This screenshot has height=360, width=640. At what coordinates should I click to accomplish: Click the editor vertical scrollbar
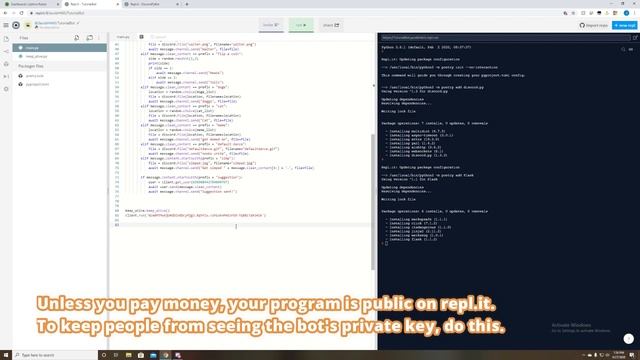tap(373, 202)
